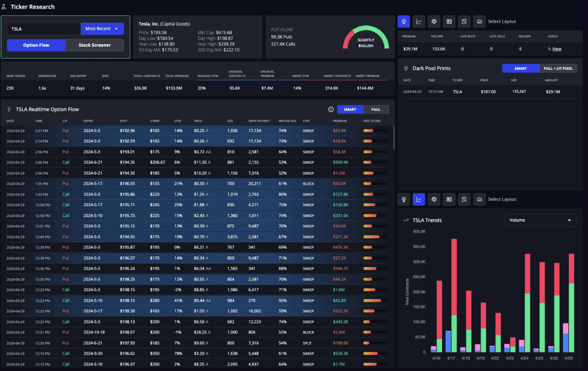Click heat score bar of $42.8K premium row
This screenshot has height=371, width=588.
click(x=375, y=301)
